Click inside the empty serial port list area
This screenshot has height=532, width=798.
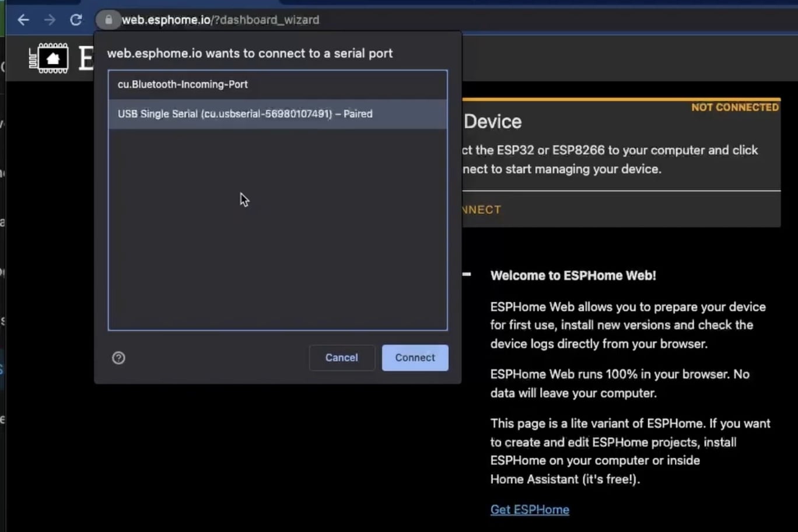278,233
